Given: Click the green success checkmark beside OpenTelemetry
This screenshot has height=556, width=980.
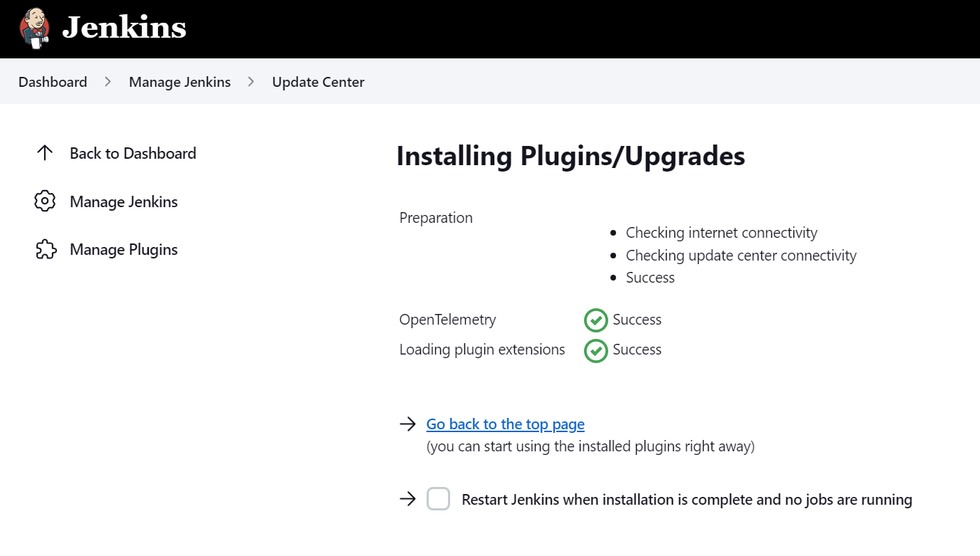Looking at the screenshot, I should click(595, 320).
